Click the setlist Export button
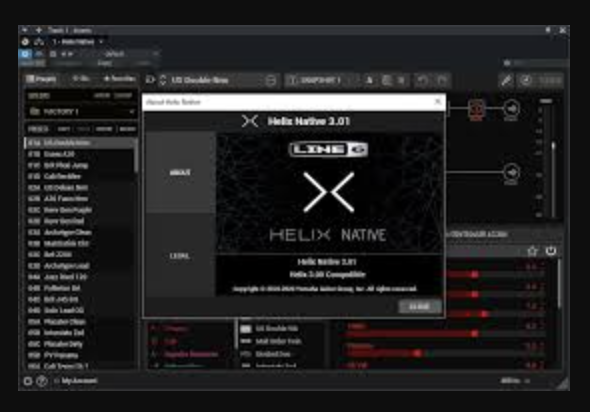The image size is (590, 412). pos(123,96)
